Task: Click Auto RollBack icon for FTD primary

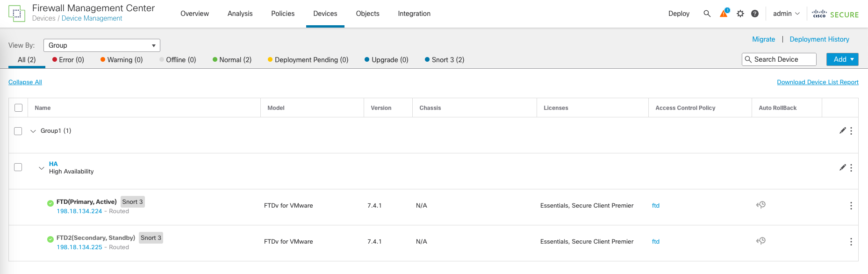Action: coord(761,205)
